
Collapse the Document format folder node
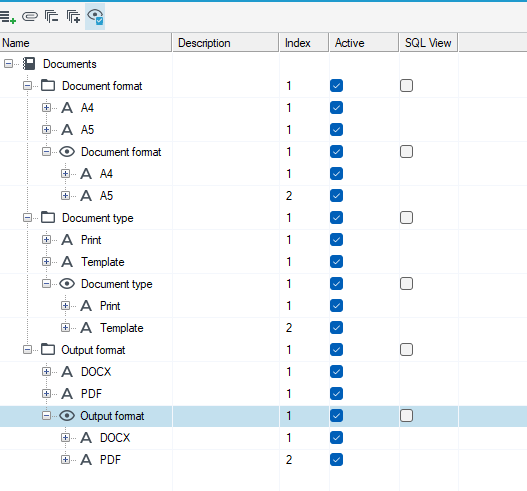click(28, 86)
